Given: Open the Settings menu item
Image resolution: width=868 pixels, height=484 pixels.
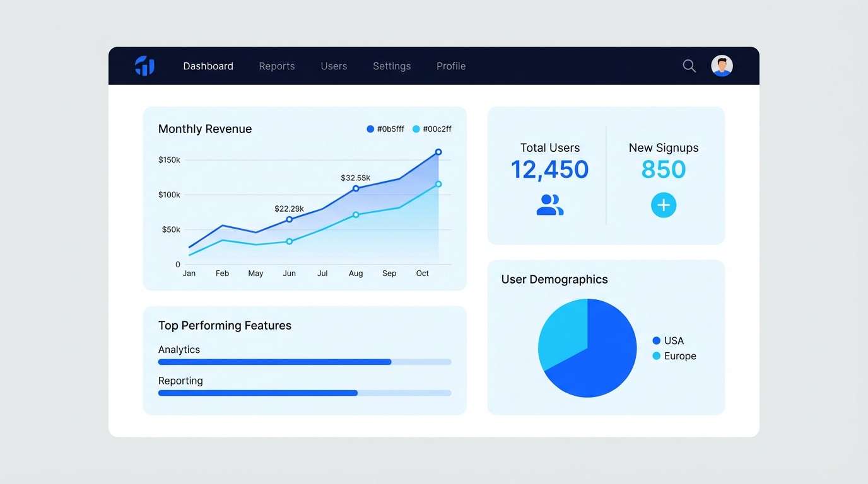Looking at the screenshot, I should coord(391,66).
